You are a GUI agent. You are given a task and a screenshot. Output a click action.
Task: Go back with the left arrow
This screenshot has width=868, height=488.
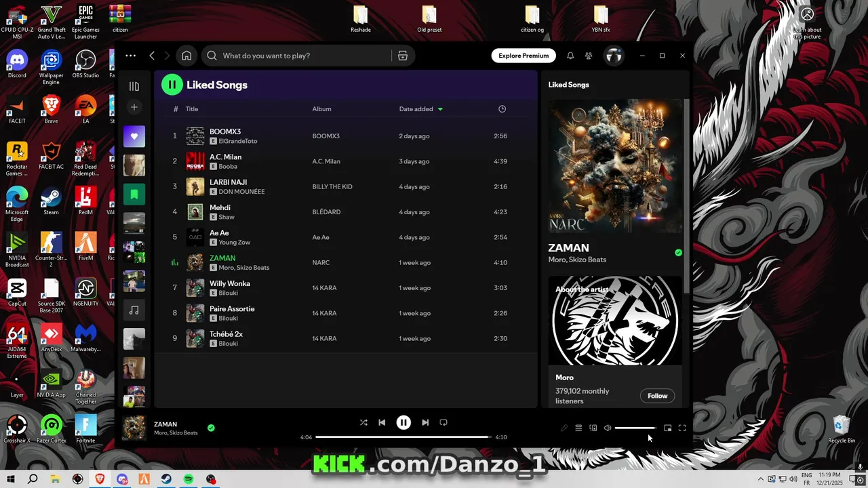[152, 56]
